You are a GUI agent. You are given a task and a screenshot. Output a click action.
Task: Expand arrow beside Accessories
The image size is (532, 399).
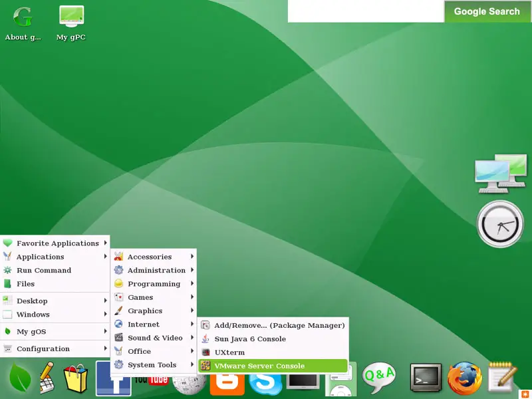[192, 256]
